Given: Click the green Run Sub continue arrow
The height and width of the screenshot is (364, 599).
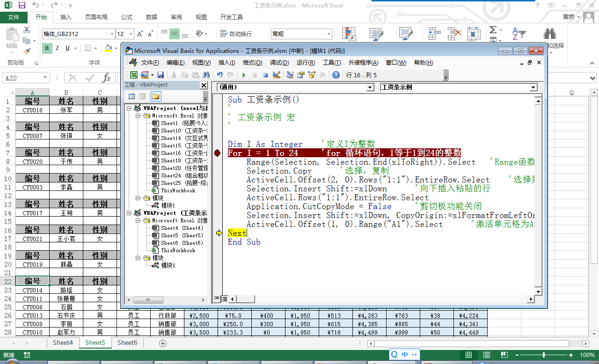Looking at the screenshot, I should (x=244, y=75).
